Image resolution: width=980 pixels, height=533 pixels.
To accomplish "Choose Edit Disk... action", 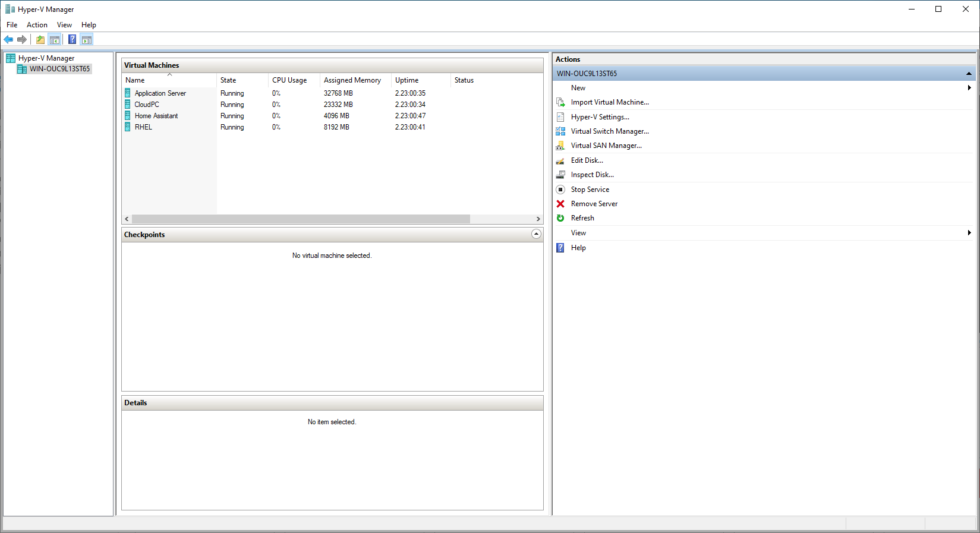I will point(587,160).
